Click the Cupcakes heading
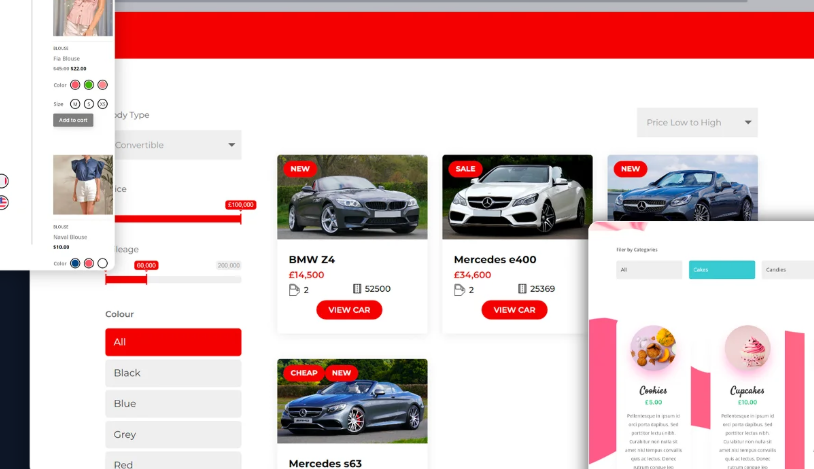The height and width of the screenshot is (469, 814). (747, 390)
